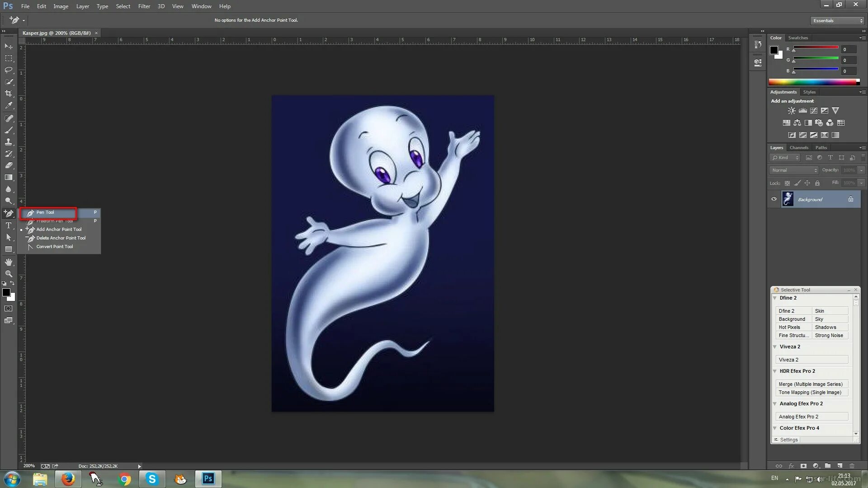Switch to the Swatches tab
This screenshot has height=488, width=868.
click(x=798, y=38)
